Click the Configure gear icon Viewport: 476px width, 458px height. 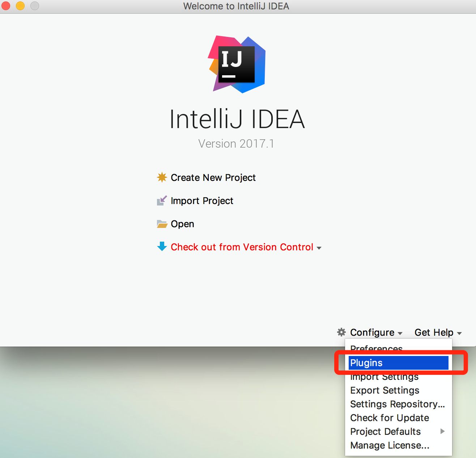tap(341, 332)
